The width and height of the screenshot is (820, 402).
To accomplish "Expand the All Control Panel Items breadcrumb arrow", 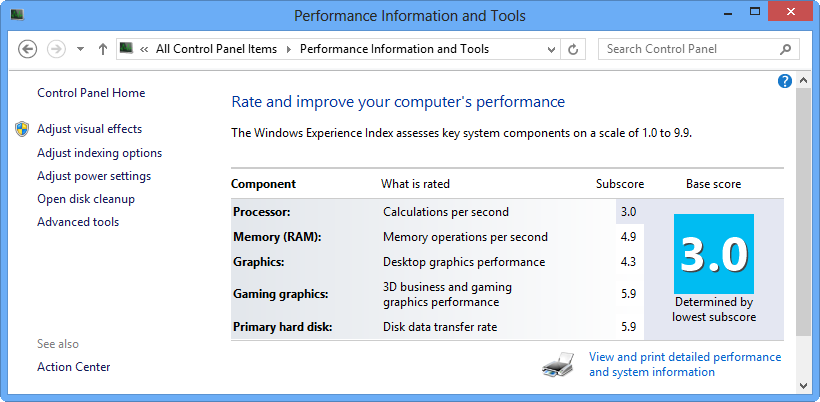I will click(287, 49).
